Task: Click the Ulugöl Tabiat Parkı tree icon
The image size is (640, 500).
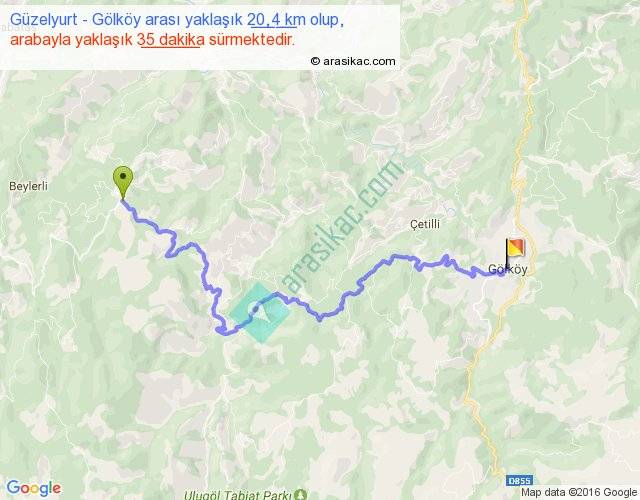Action: [x=301, y=495]
